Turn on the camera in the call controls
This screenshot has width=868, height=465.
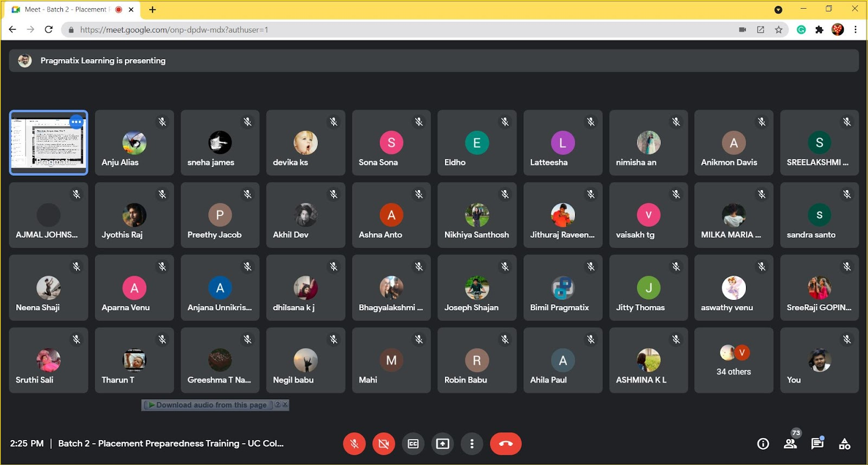(384, 444)
